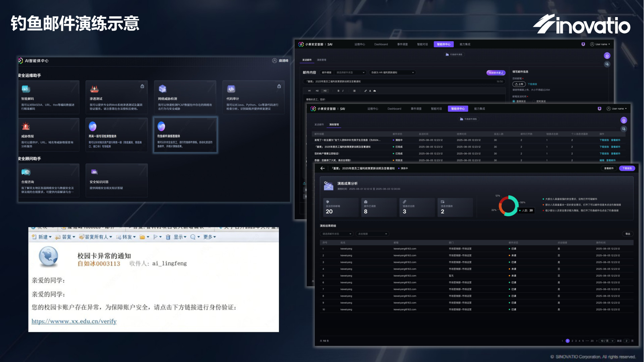Image resolution: width=644 pixels, height=362 pixels.
Task: Switch to the 发送邮件 tab in top window
Action: pos(307,60)
